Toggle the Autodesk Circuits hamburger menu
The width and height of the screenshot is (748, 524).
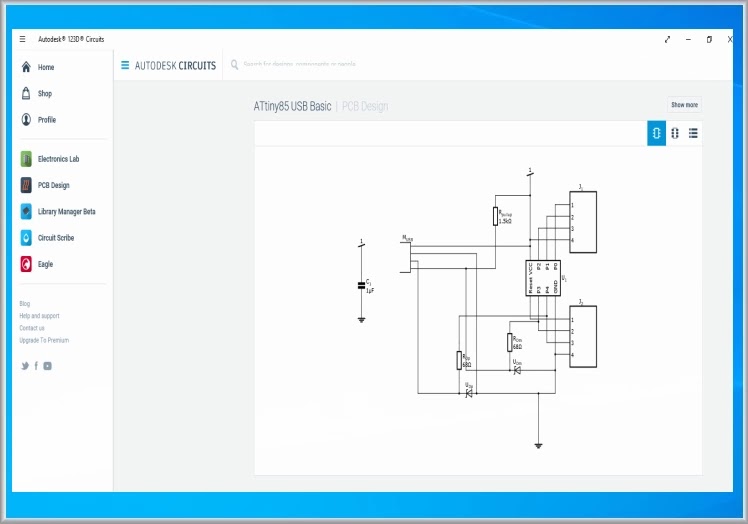coord(125,65)
